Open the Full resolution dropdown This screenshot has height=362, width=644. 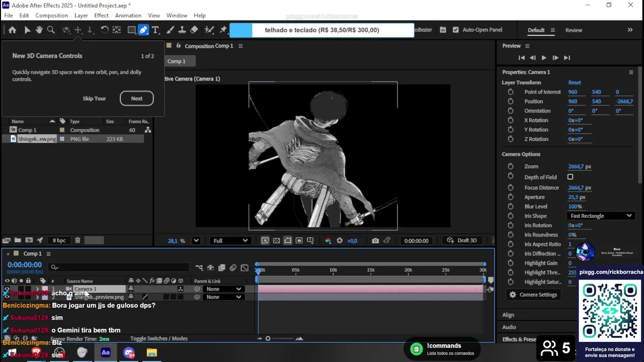click(230, 241)
